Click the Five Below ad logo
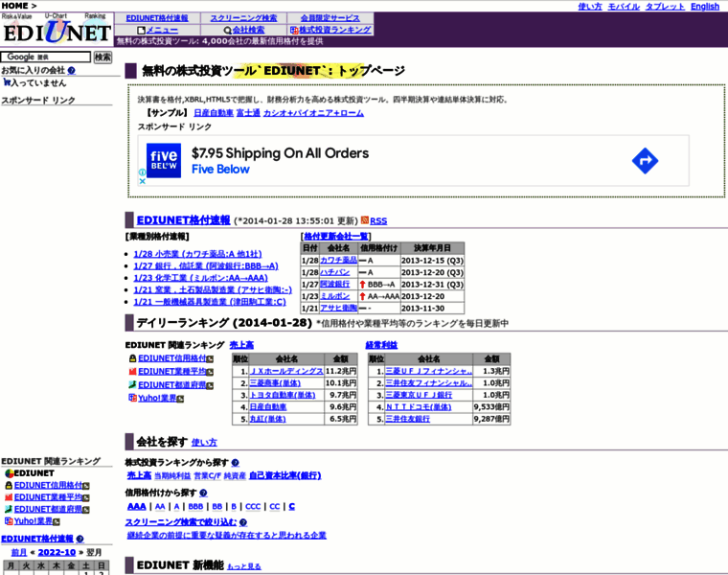This screenshot has width=728, height=575. pyautogui.click(x=164, y=160)
